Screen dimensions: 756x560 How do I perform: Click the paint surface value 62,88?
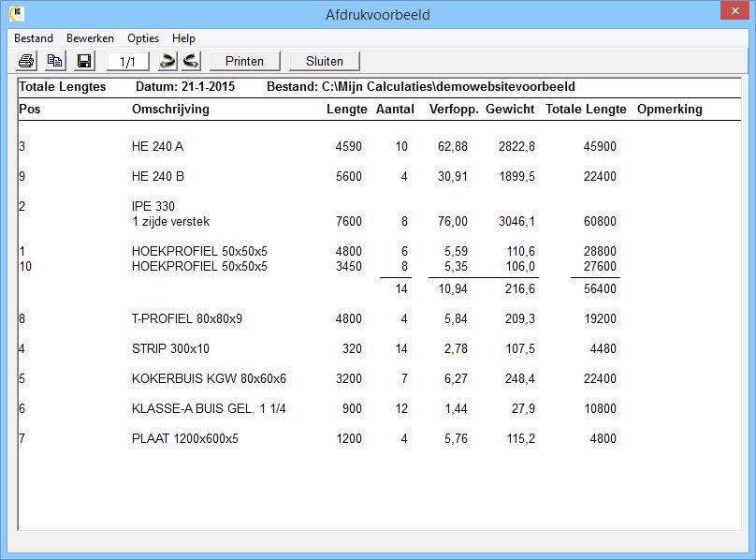(453, 146)
